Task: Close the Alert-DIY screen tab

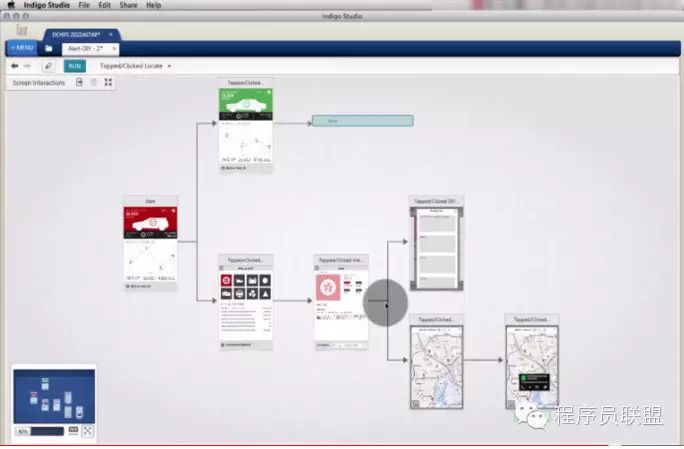Action: [114, 48]
